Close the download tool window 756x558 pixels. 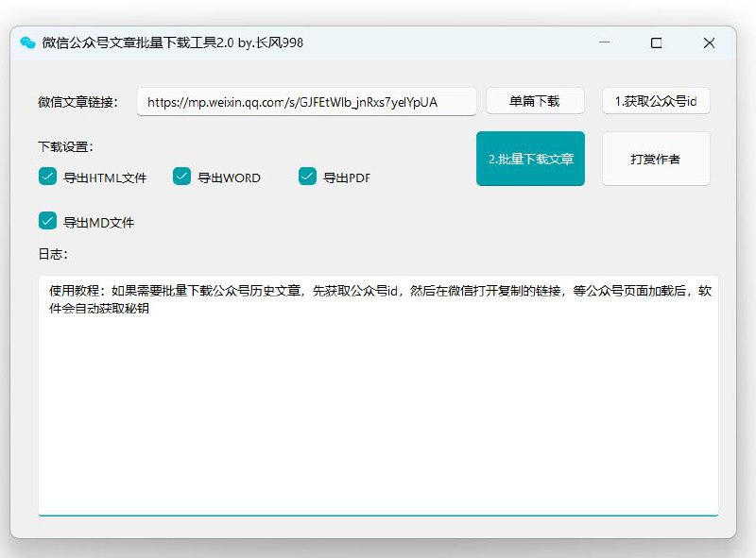[709, 42]
